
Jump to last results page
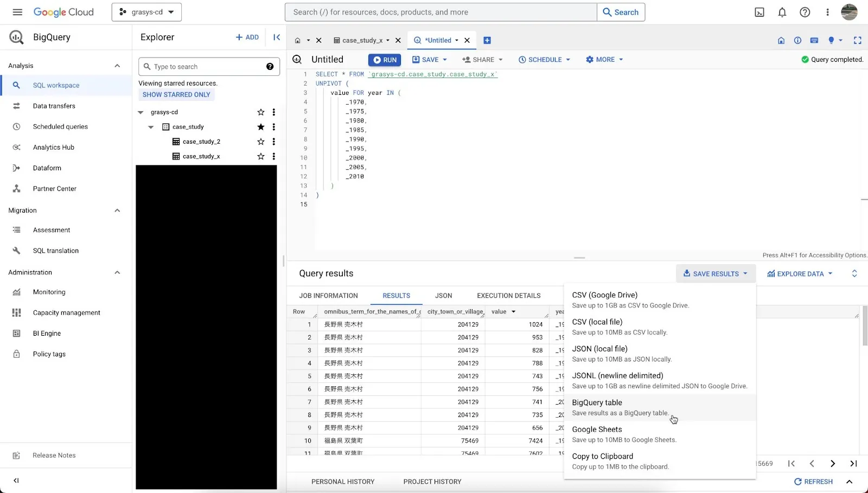click(x=853, y=464)
